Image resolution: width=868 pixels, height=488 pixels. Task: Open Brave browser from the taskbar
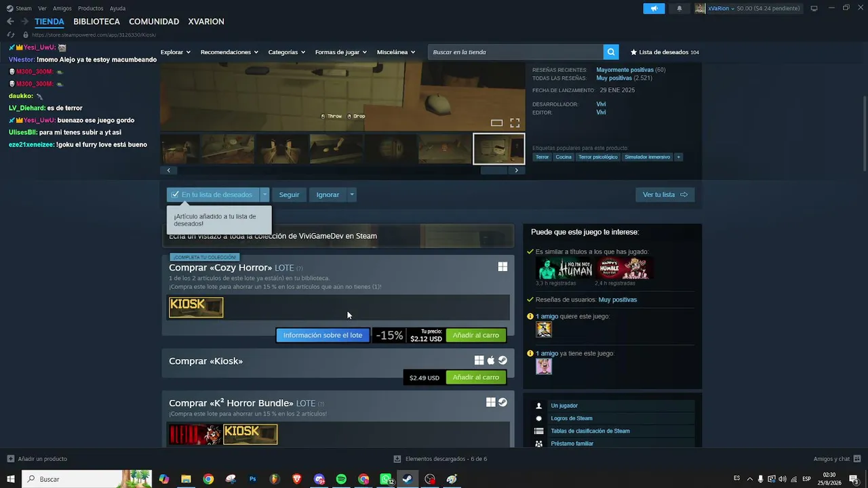pyautogui.click(x=297, y=479)
